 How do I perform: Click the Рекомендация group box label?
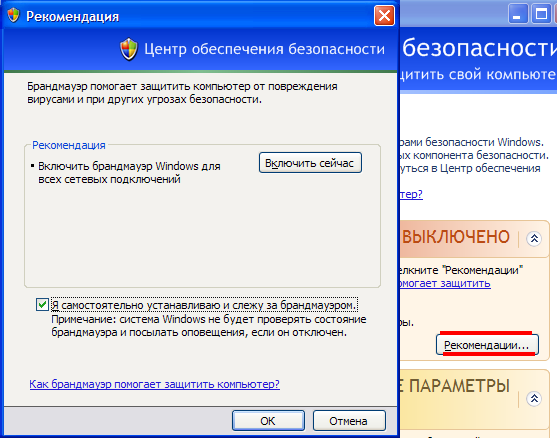pos(69,145)
